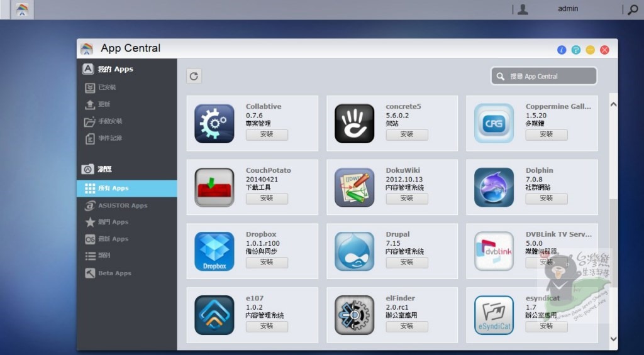
Task: Install CouchPotato with its 安裝 button
Action: click(267, 199)
